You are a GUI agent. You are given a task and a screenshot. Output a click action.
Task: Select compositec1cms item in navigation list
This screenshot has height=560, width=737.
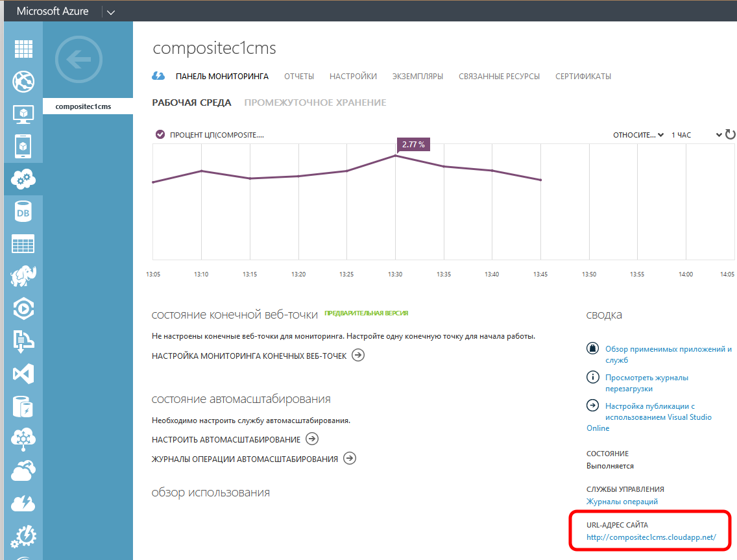88,106
